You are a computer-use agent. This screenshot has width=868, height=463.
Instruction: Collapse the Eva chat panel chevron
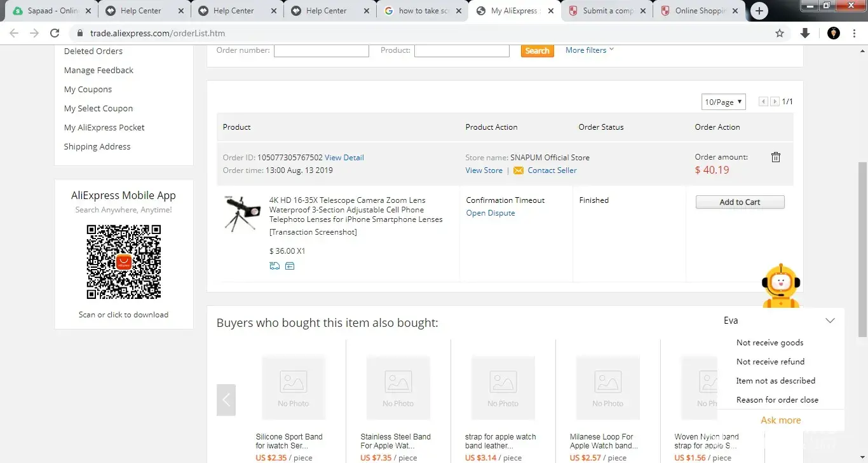830,321
